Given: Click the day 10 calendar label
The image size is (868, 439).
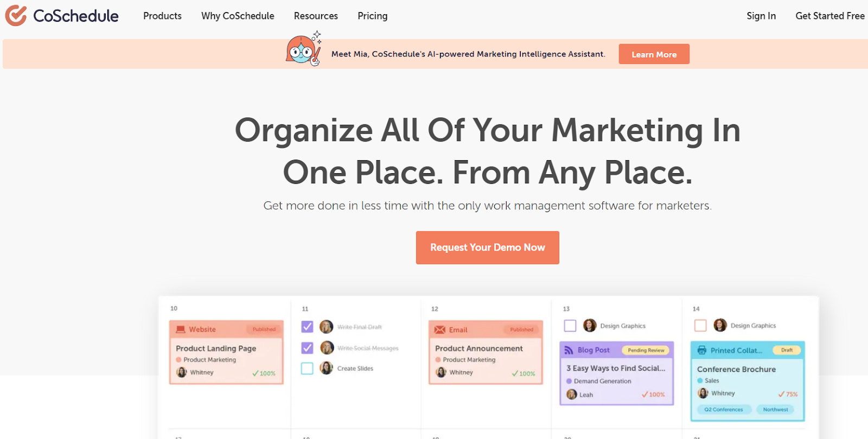Looking at the screenshot, I should point(174,308).
